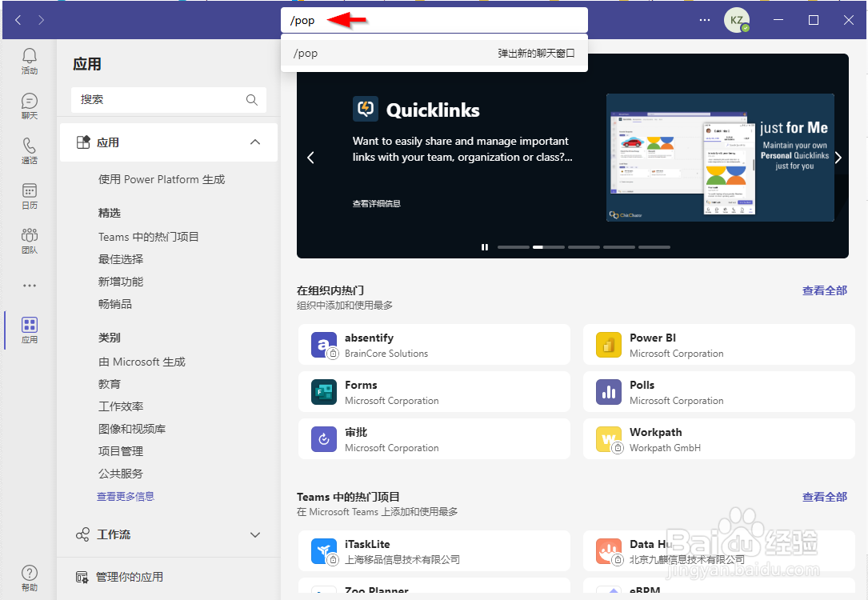Select 由 Microsoft 生成 category
This screenshot has height=600, width=868.
pyautogui.click(x=142, y=362)
